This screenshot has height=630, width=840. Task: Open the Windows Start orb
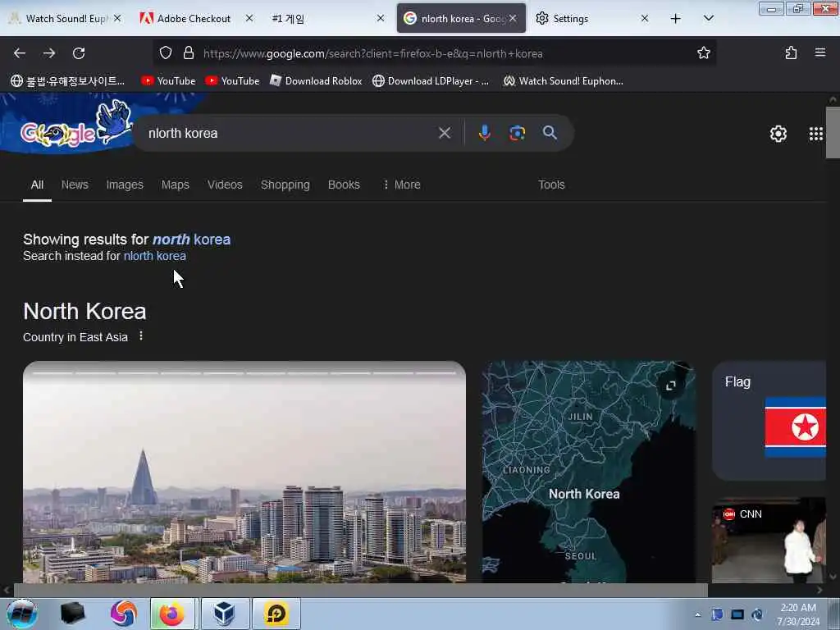22,614
